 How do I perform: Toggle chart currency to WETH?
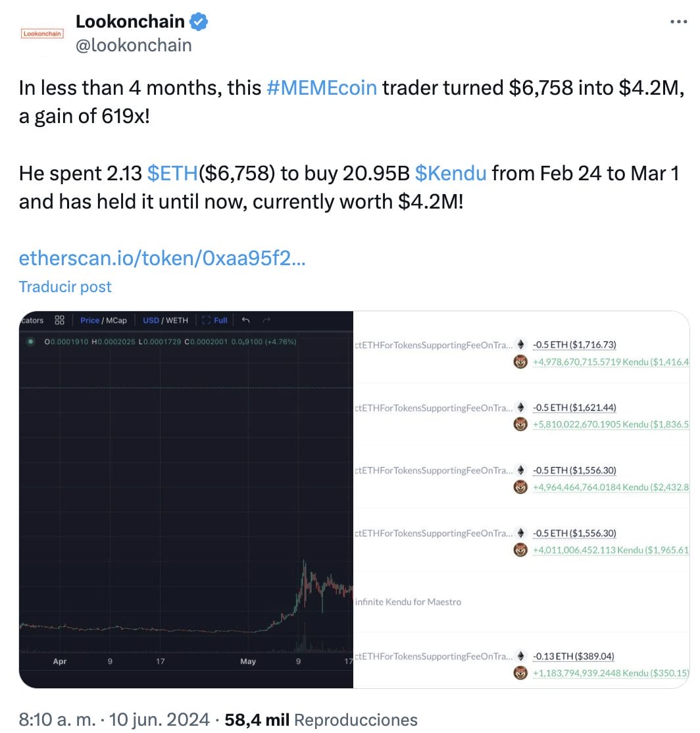177,320
